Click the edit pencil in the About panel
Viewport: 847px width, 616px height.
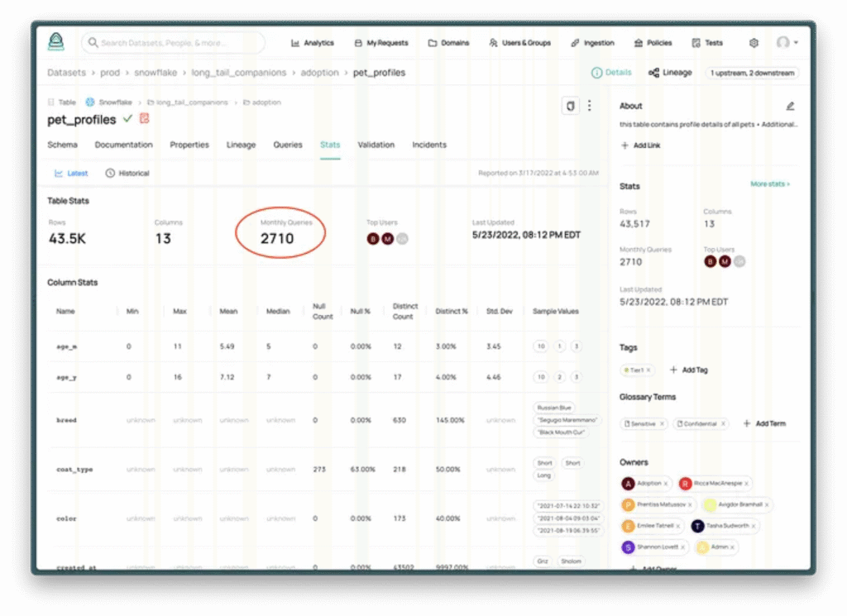tap(790, 105)
